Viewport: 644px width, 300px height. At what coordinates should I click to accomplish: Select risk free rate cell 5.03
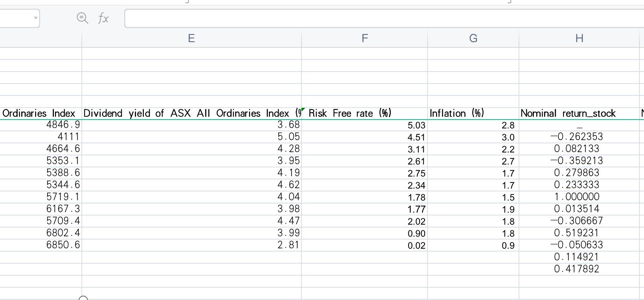coord(365,125)
